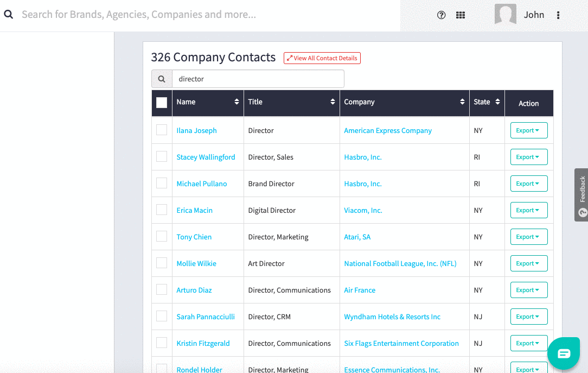The image size is (588, 373).
Task: Open Kristin Fitzgerald's contact link
Action: click(203, 344)
